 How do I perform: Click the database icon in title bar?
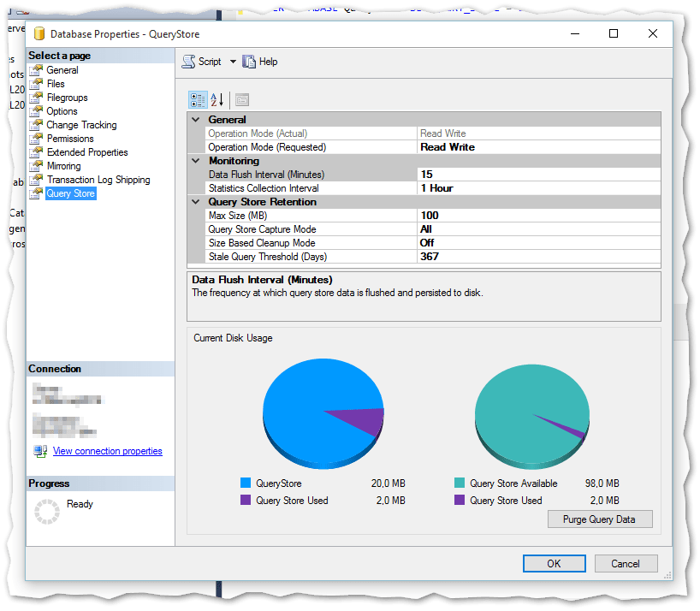[39, 34]
